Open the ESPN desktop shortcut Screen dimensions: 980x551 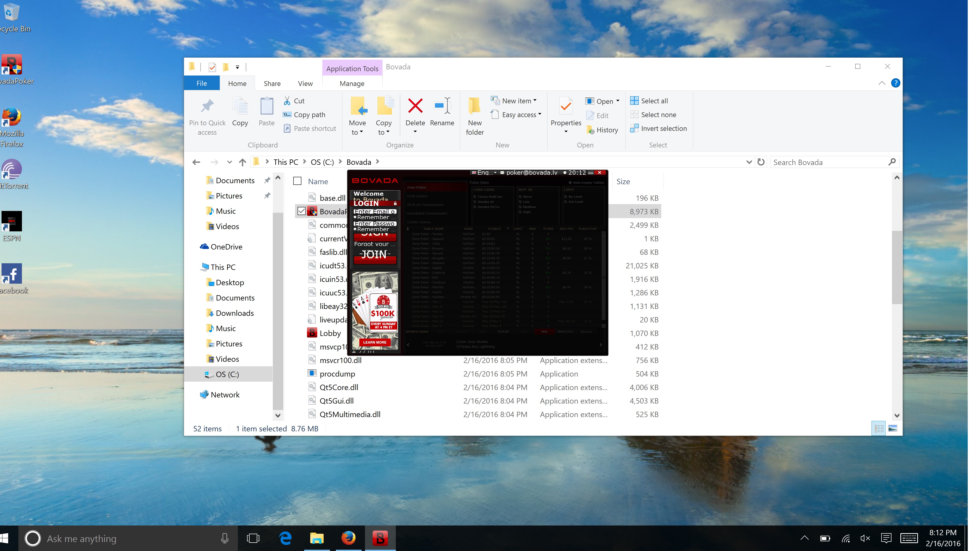[11, 227]
